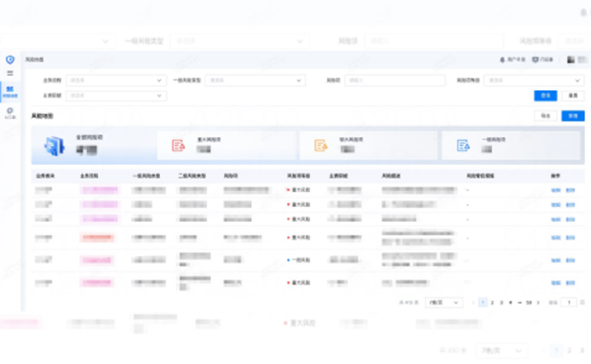Click the orange 较大风险项 card icon
Screen dimensions: 591x364
pyautogui.click(x=321, y=145)
